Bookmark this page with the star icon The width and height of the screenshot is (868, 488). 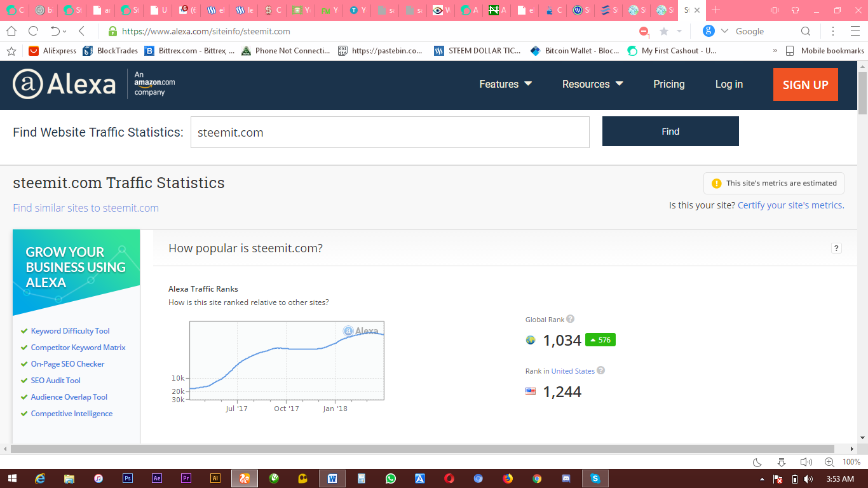click(x=664, y=31)
